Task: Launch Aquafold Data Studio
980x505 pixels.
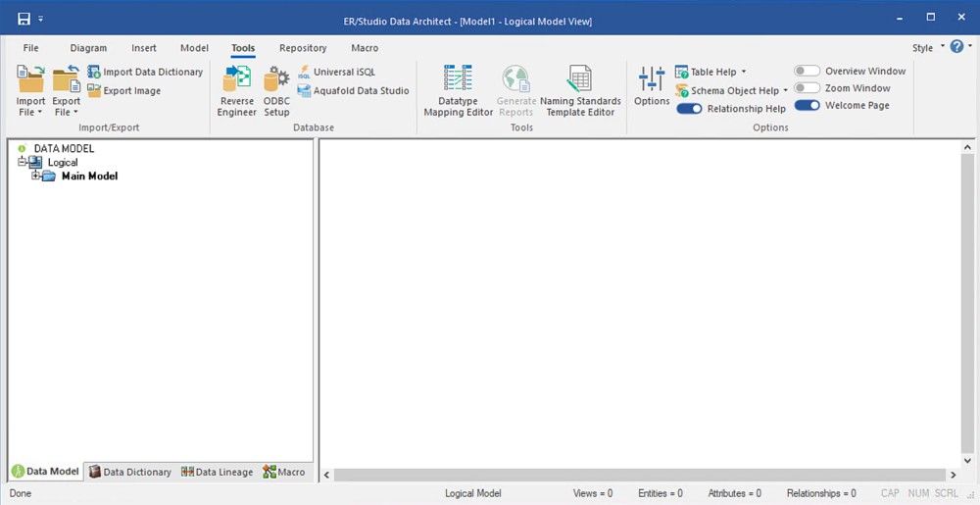Action: (x=353, y=90)
